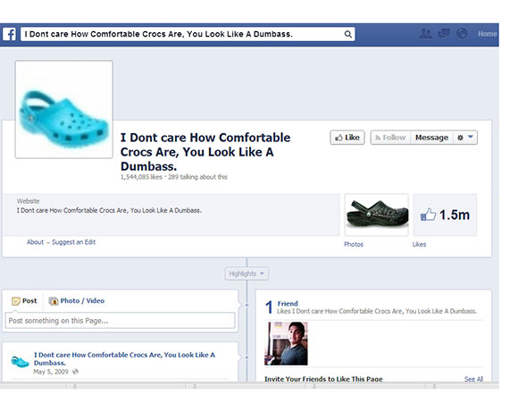
Task: Click the Facebook logo icon
Action: coord(9,34)
